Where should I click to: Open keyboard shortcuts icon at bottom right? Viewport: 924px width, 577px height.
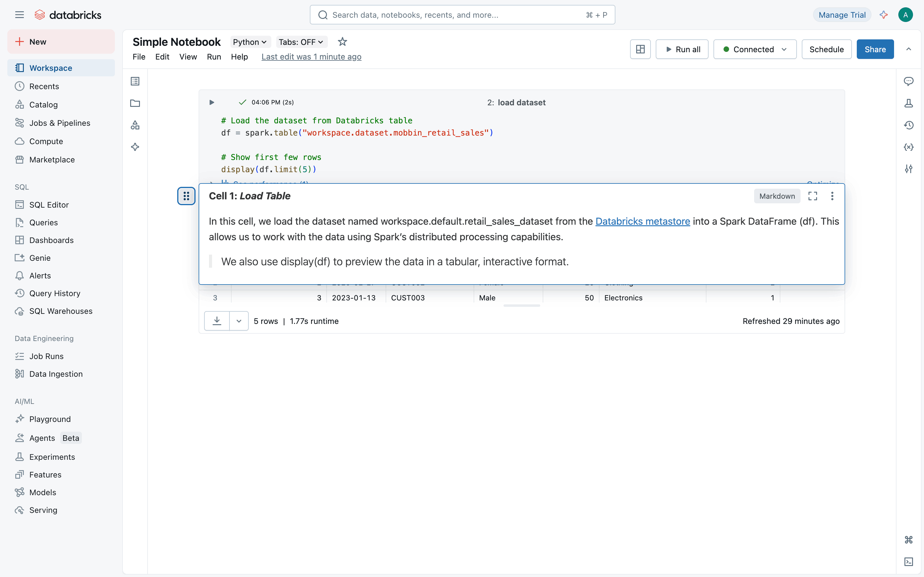[908, 540]
